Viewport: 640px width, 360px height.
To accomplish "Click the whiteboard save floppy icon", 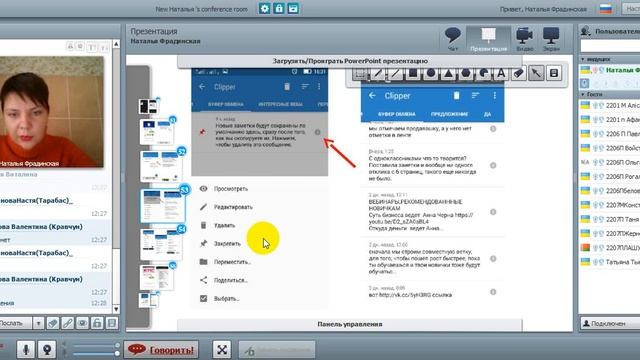I will (x=554, y=73).
